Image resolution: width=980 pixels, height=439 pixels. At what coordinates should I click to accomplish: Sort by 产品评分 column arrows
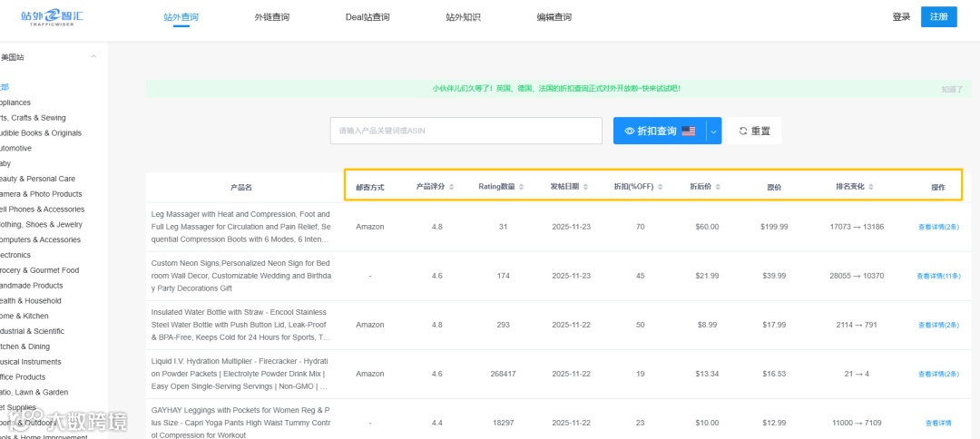[451, 187]
